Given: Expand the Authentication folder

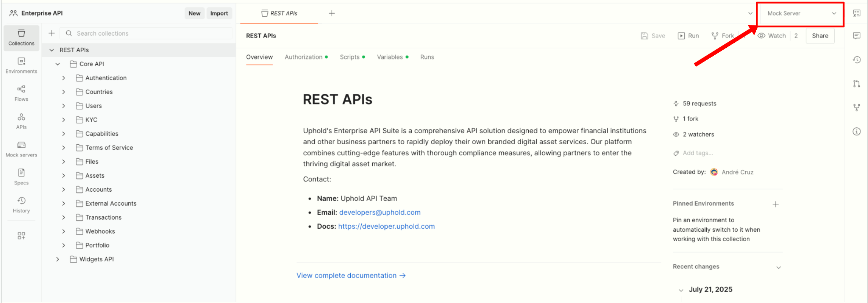Looking at the screenshot, I should point(64,78).
